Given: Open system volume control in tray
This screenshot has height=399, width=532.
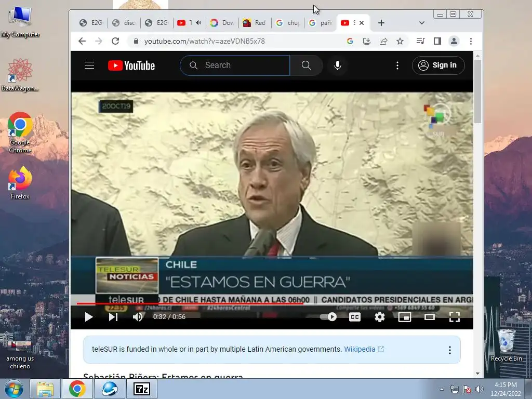Looking at the screenshot, I should (x=479, y=389).
